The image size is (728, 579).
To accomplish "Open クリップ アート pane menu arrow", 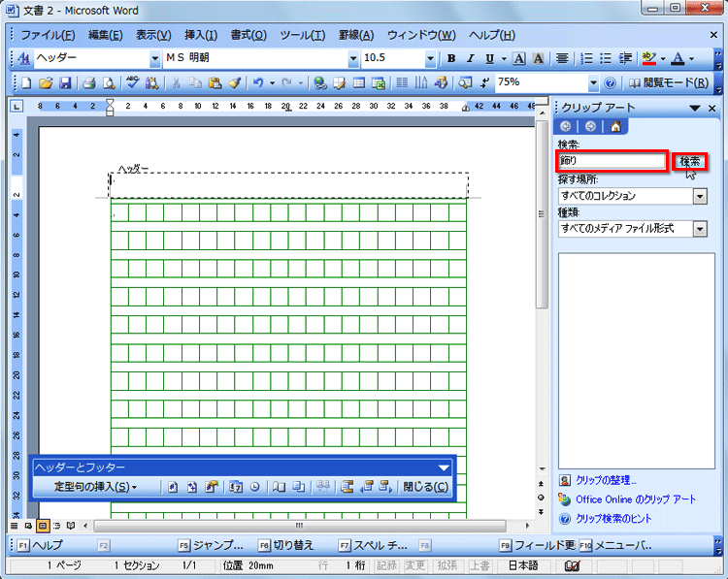I will (695, 108).
